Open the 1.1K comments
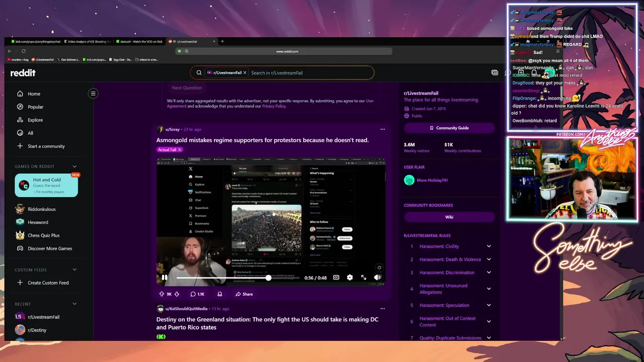The width and height of the screenshot is (644, 362). click(x=197, y=294)
